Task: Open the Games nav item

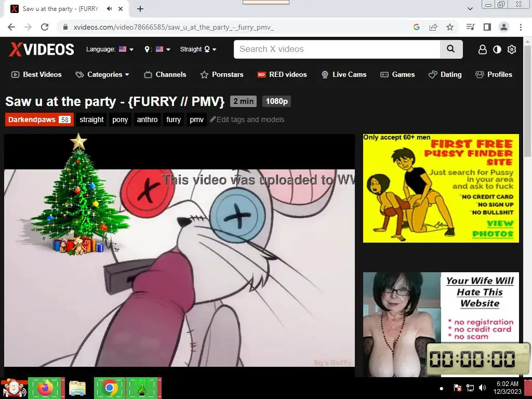Action: click(397, 75)
